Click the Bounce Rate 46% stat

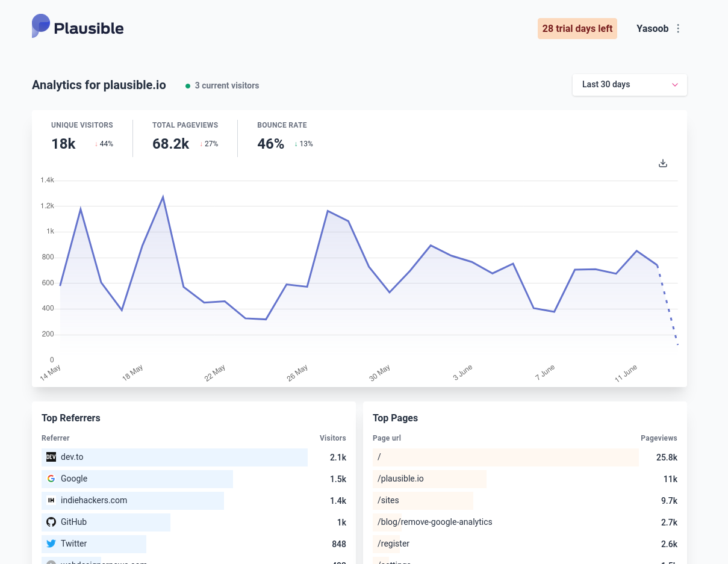(270, 143)
